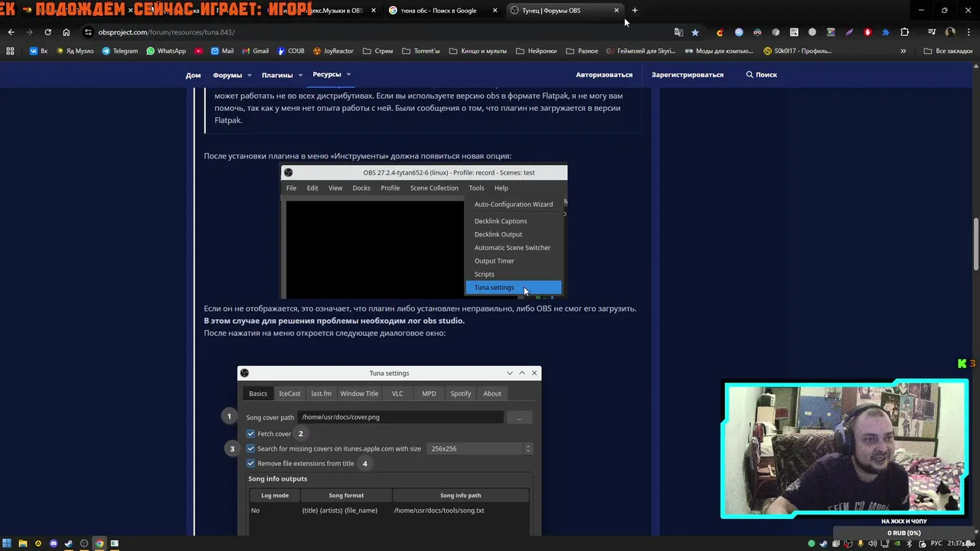Click the Automatic Scene Switcher entry
The width and height of the screenshot is (980, 551).
click(x=512, y=248)
